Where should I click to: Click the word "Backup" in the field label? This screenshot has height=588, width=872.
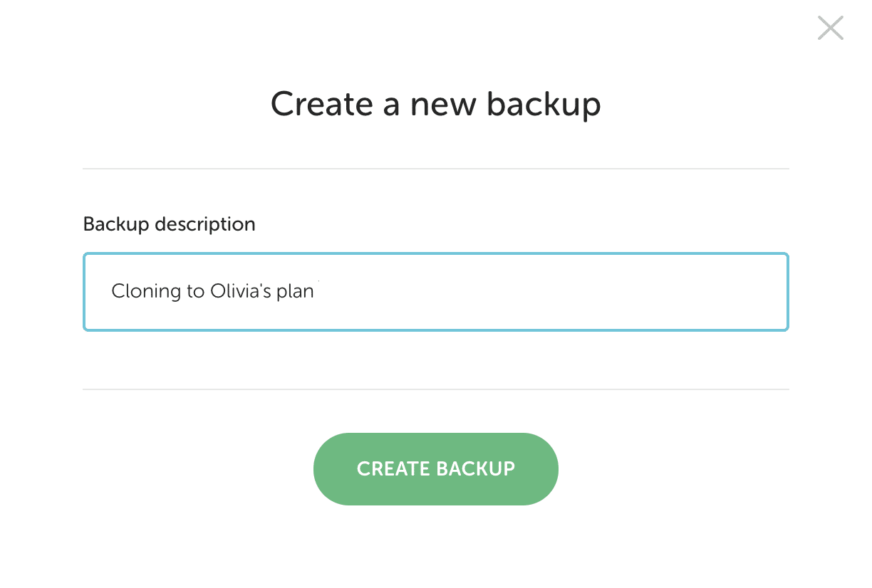tap(116, 224)
